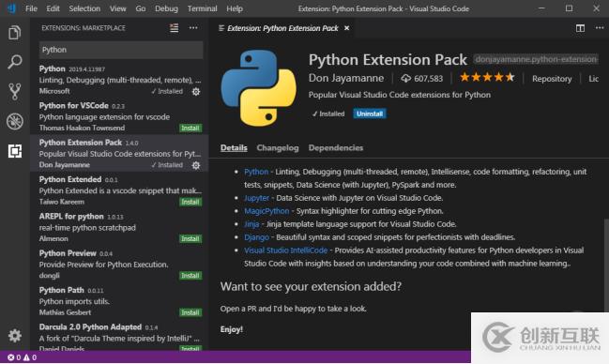
Task: Select the Extensions view icon
Action: 15,151
